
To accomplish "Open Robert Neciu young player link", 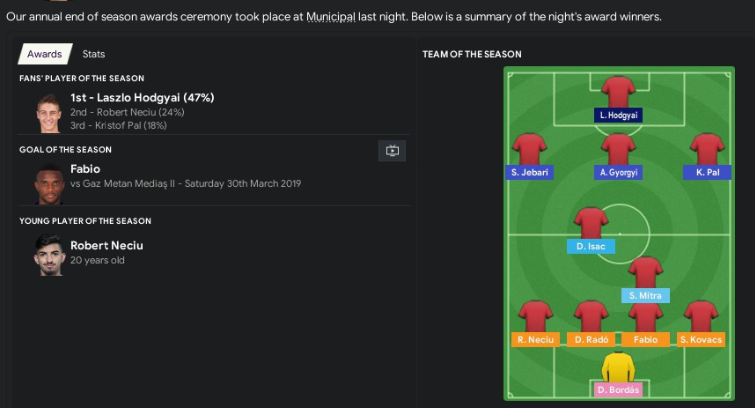I will tap(106, 245).
